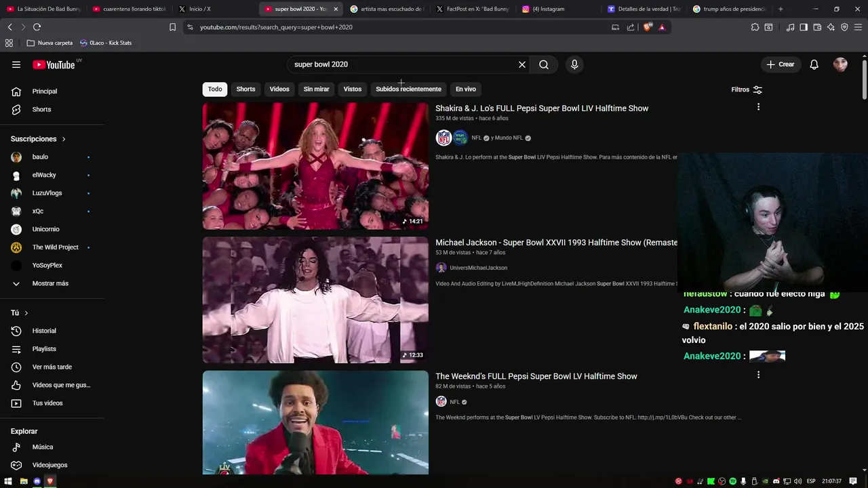Bookmark this page icon in address bar
This screenshot has height=488, width=868.
point(172,27)
